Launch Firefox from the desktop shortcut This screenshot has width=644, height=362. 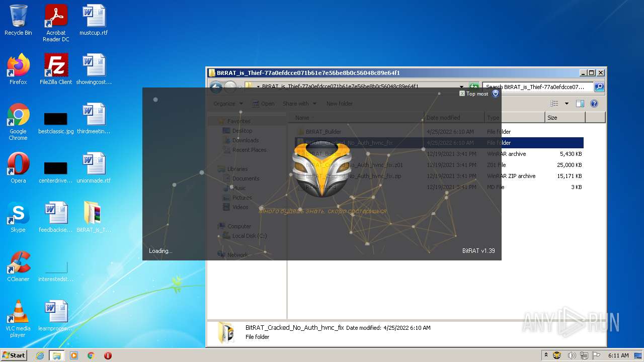click(18, 69)
